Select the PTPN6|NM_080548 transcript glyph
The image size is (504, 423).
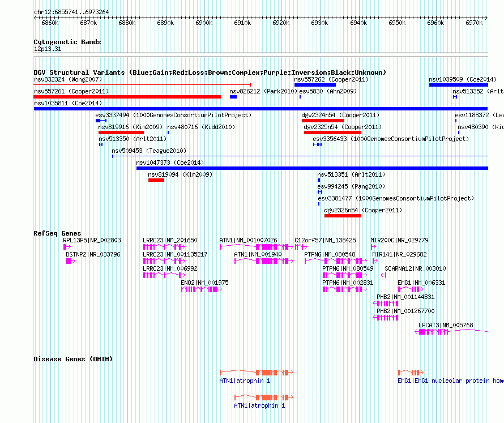tap(336, 261)
